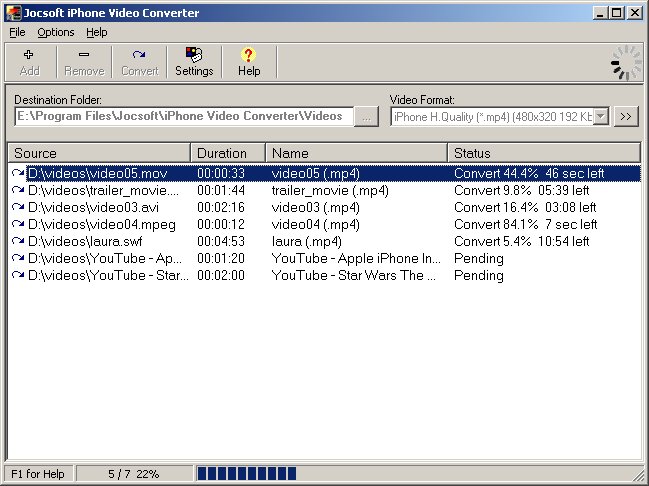Click the Convert 84.1% 7 sec left status

pos(526,224)
